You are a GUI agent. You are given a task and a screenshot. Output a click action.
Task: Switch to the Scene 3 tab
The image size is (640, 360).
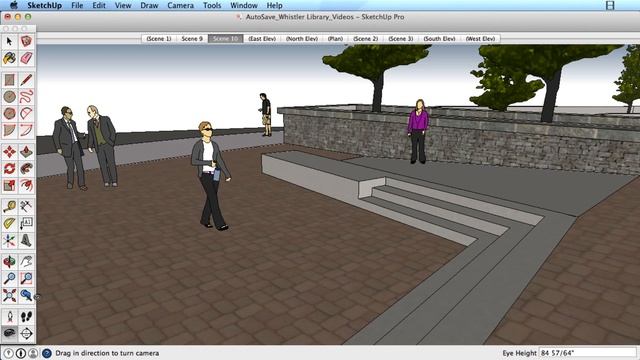click(x=400, y=38)
